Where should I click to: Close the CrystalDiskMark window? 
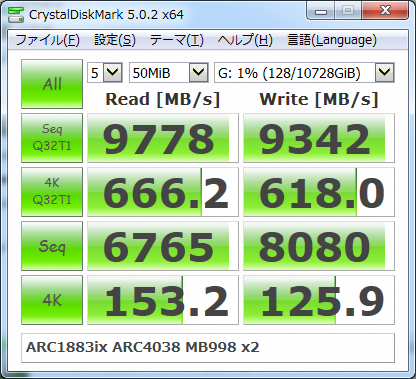click(385, 11)
